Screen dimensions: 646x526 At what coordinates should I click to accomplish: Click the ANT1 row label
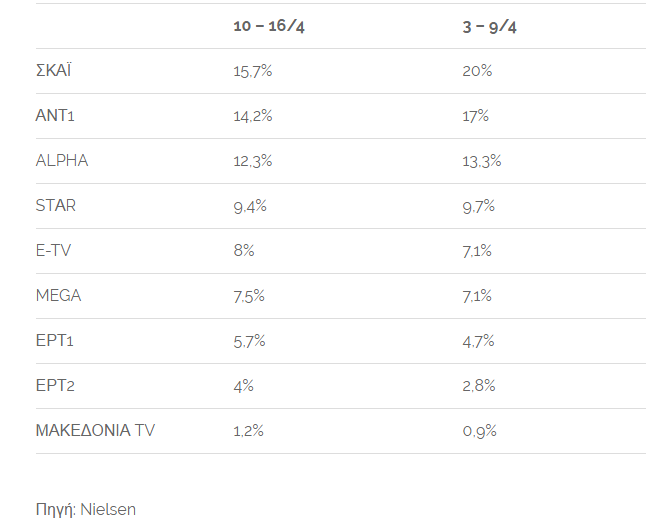[55, 116]
